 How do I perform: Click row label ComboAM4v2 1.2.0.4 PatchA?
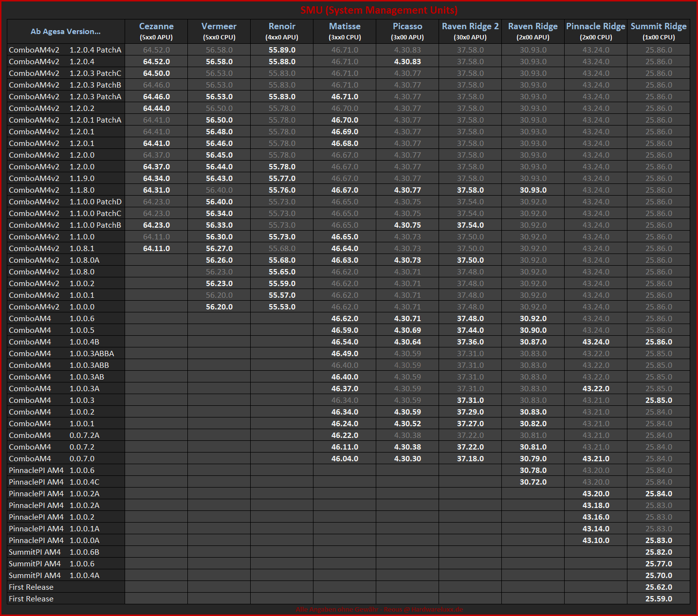tap(66, 50)
